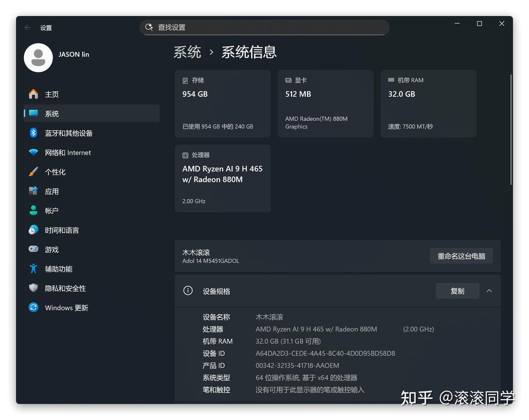Click the model text Adol 14 M5451GADOL

(211, 261)
